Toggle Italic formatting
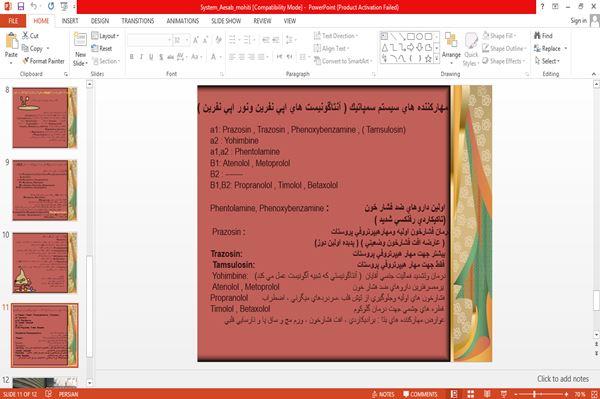The image size is (600, 399). pyautogui.click(x=141, y=57)
